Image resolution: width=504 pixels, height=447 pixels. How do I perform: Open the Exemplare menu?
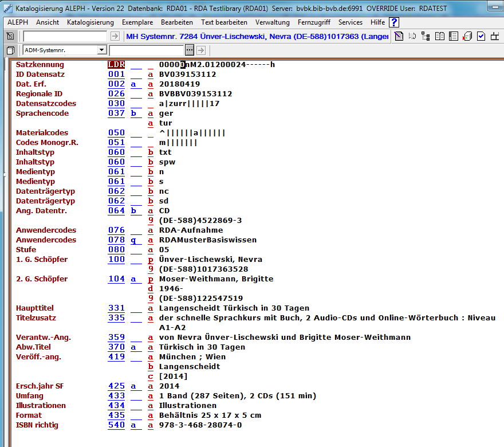(137, 22)
